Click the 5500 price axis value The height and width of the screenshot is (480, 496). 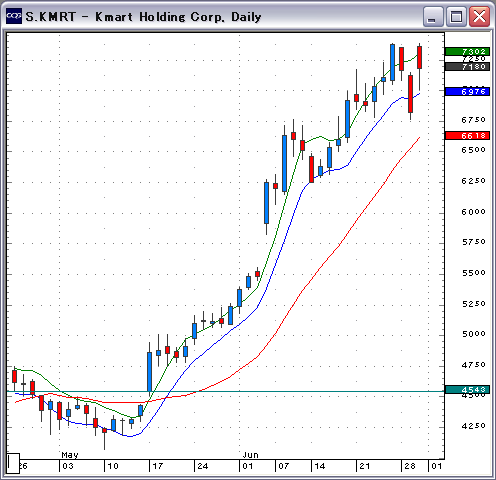coord(473,273)
